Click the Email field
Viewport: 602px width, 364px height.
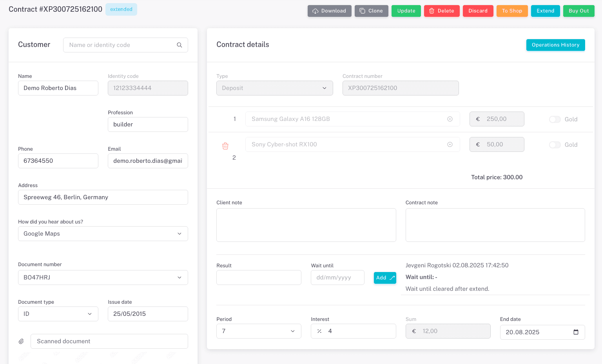click(148, 161)
